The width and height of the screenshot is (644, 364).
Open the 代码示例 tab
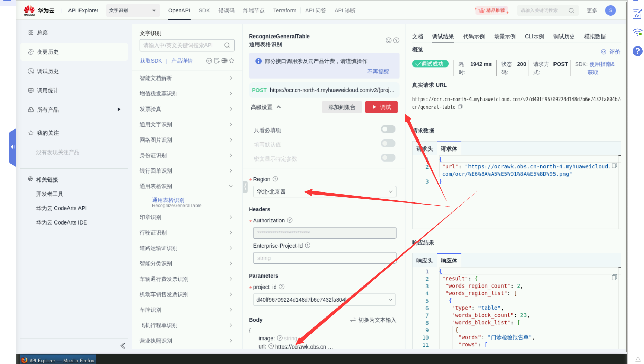(x=474, y=37)
